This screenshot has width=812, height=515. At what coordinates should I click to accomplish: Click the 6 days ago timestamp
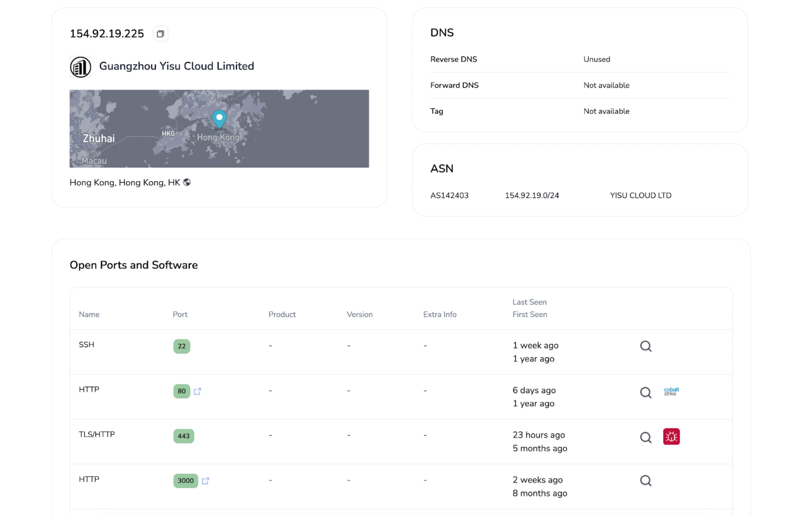point(534,390)
